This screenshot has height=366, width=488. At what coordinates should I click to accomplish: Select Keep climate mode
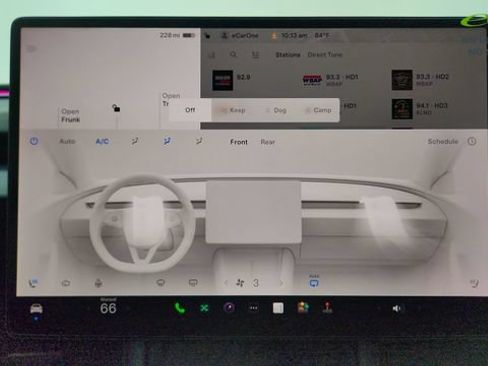point(234,110)
